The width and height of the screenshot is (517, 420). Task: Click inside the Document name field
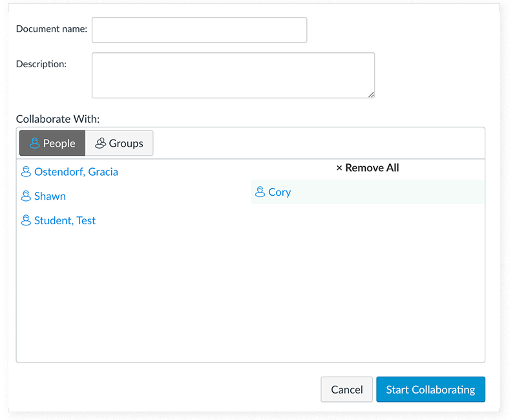[199, 30]
